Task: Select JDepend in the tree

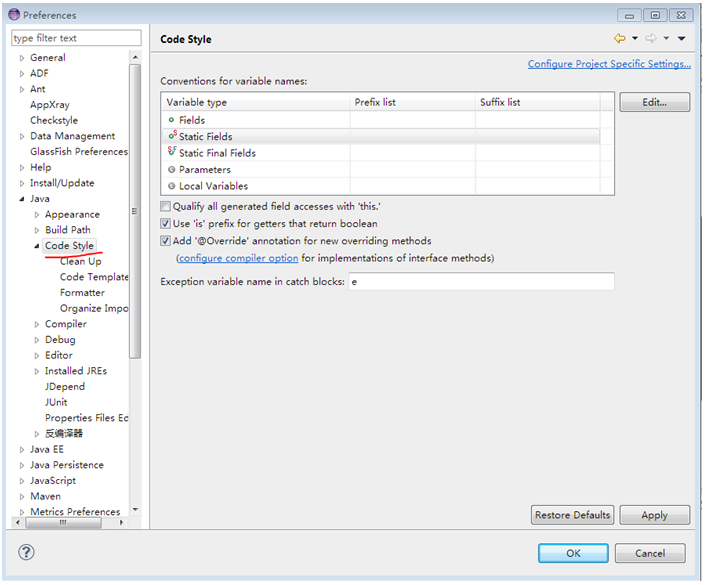Action: 65,387
